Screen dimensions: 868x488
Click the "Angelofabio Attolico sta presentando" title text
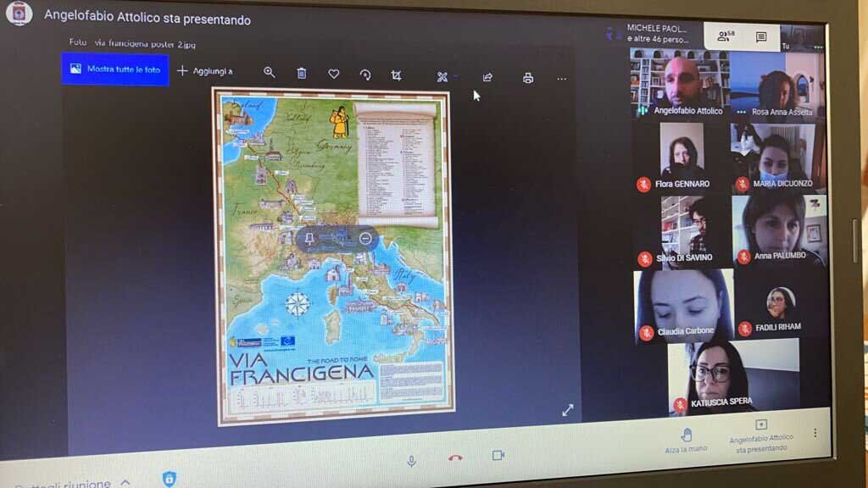(147, 18)
